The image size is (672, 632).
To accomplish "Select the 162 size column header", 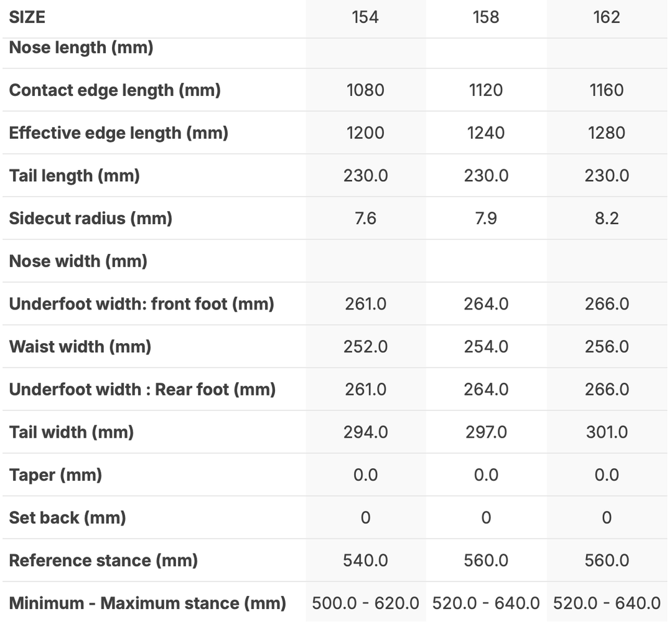I will (x=607, y=17).
